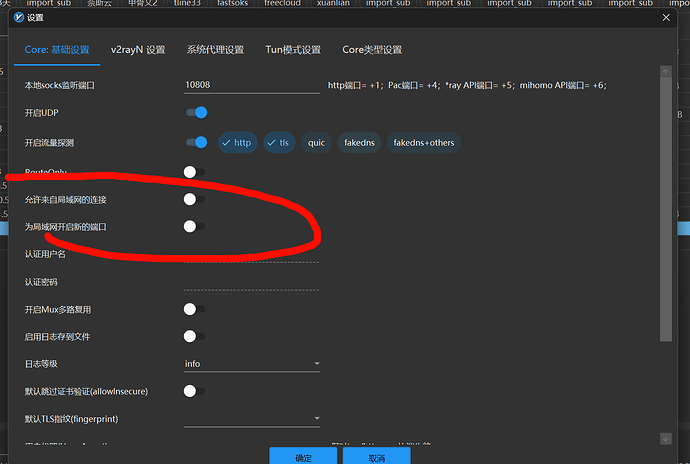Click the v2rayN logo icon in title bar

coord(18,17)
